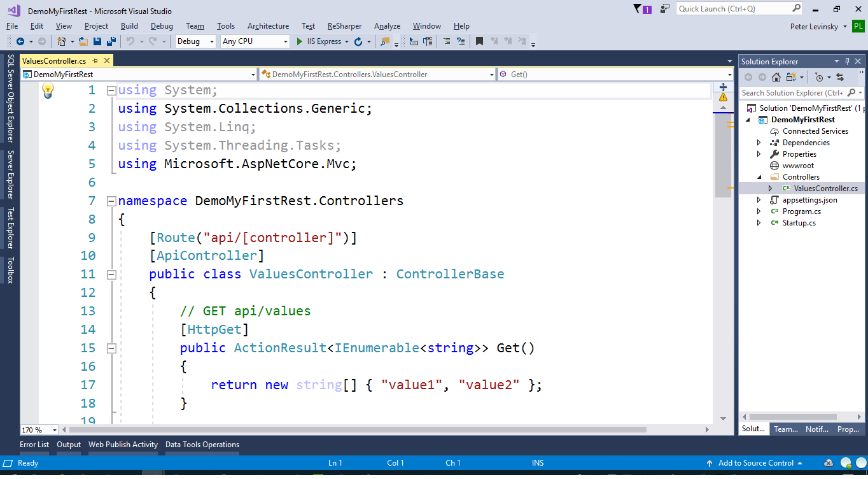Click the New Project toolbar icon

coord(62,41)
